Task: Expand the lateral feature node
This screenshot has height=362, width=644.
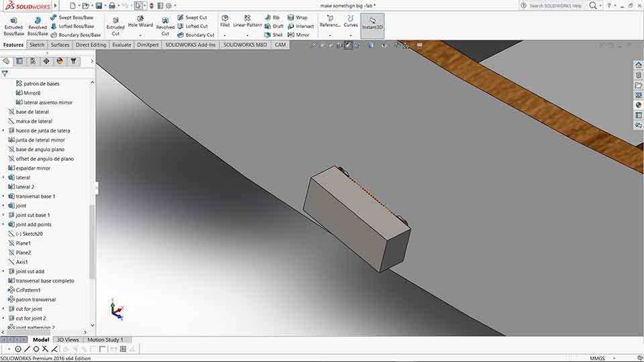Action: tap(3, 178)
